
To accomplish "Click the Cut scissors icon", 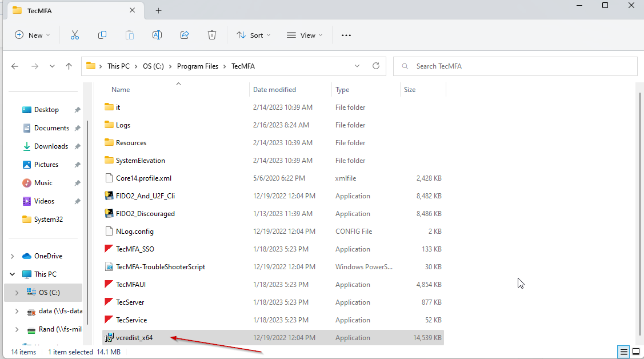I will point(75,35).
